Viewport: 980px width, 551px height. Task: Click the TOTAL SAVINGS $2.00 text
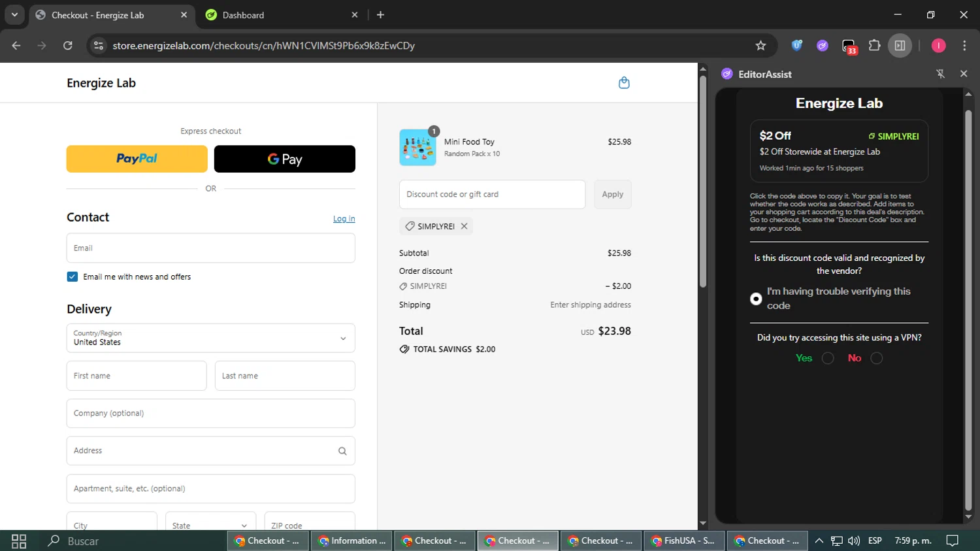tap(454, 349)
